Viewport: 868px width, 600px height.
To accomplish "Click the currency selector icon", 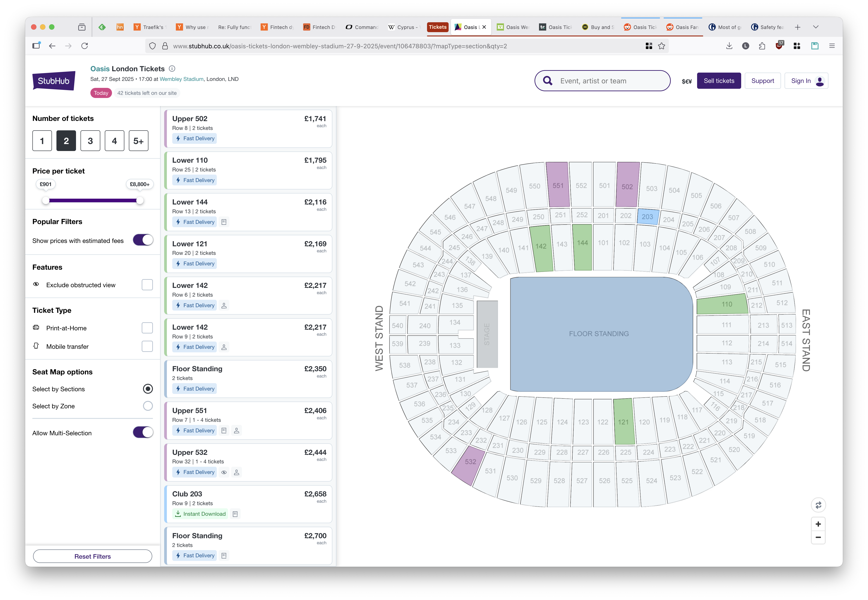I will (x=686, y=81).
